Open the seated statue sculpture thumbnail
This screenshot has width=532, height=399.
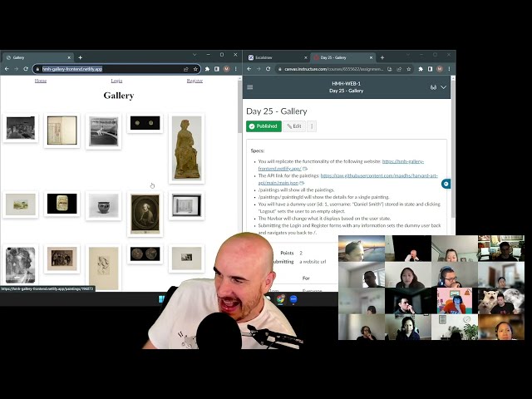coord(186,148)
